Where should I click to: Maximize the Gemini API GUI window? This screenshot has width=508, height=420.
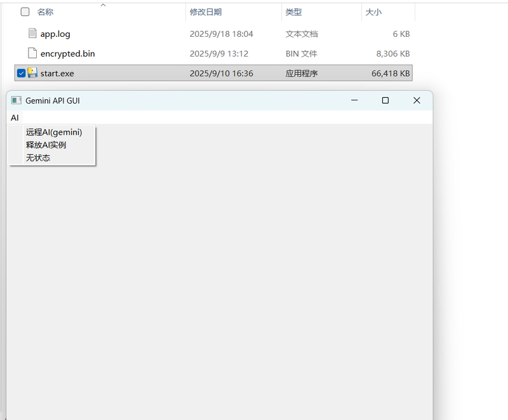coord(385,100)
